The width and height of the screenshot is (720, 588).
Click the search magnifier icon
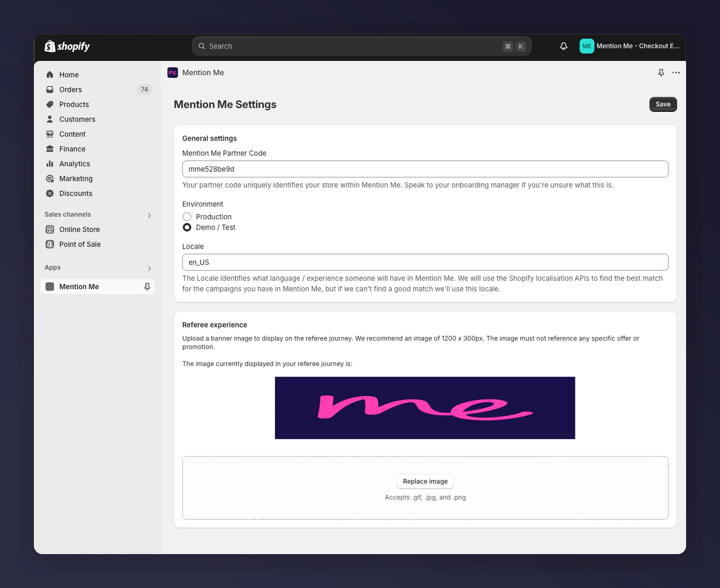click(202, 46)
